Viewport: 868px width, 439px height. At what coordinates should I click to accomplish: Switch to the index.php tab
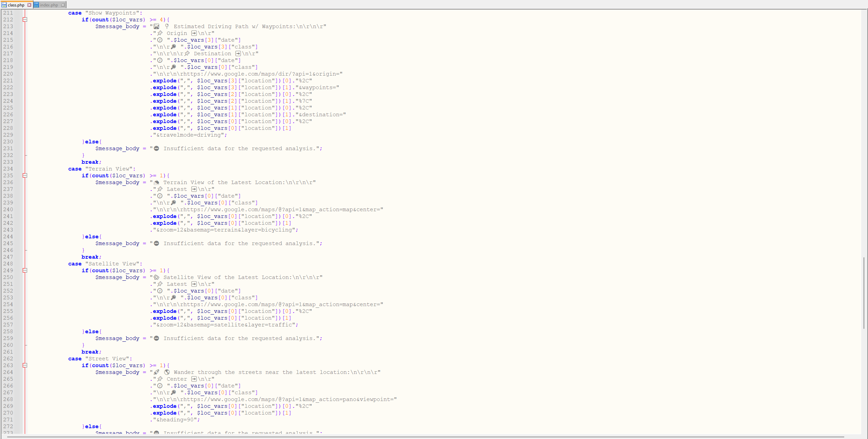tap(49, 5)
